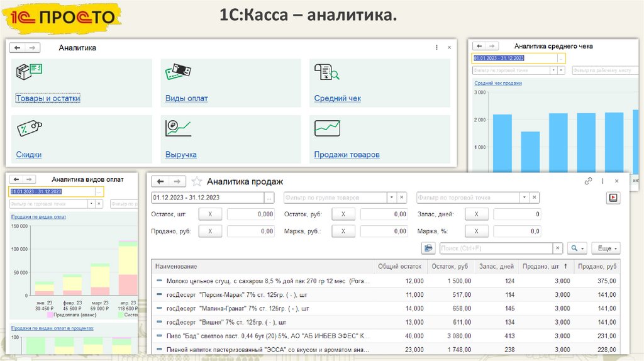Click the video play icon in Аналитика продаж

pos(613,197)
